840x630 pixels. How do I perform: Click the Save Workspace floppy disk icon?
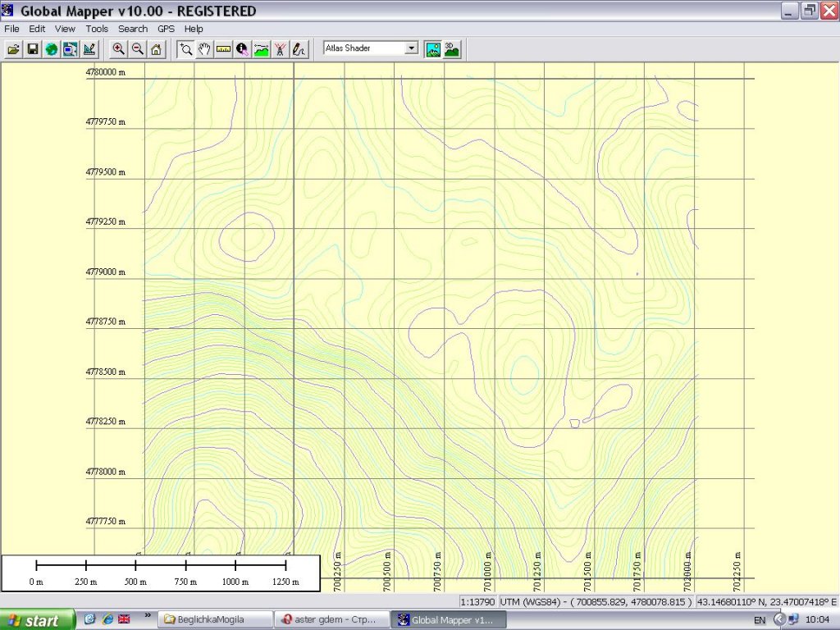pyautogui.click(x=33, y=49)
